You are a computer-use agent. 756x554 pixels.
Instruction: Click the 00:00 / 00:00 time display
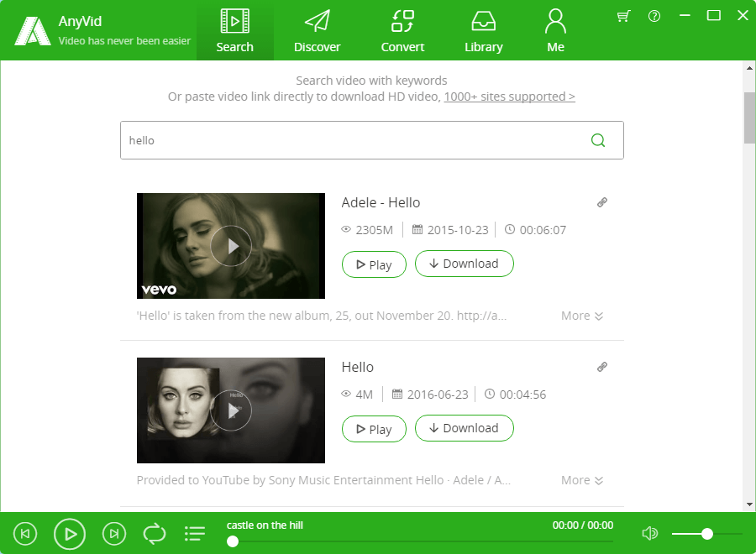pyautogui.click(x=583, y=525)
